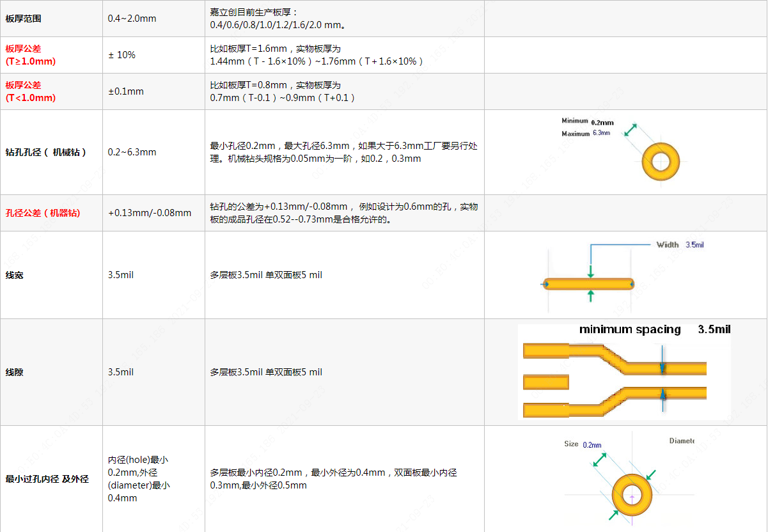Select the ±0.1mm tolerance value
The image size is (768, 532).
coord(126,91)
